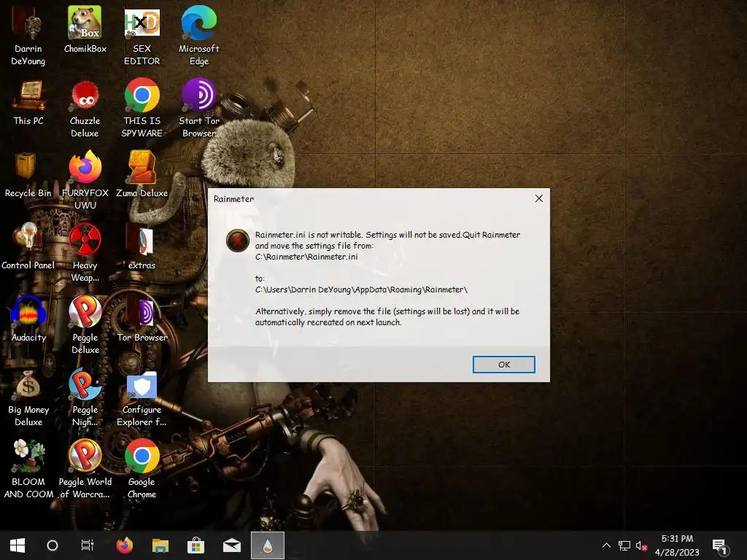This screenshot has height=560, width=747.
Task: Open Microsoft Store from the taskbar
Action: [x=196, y=545]
